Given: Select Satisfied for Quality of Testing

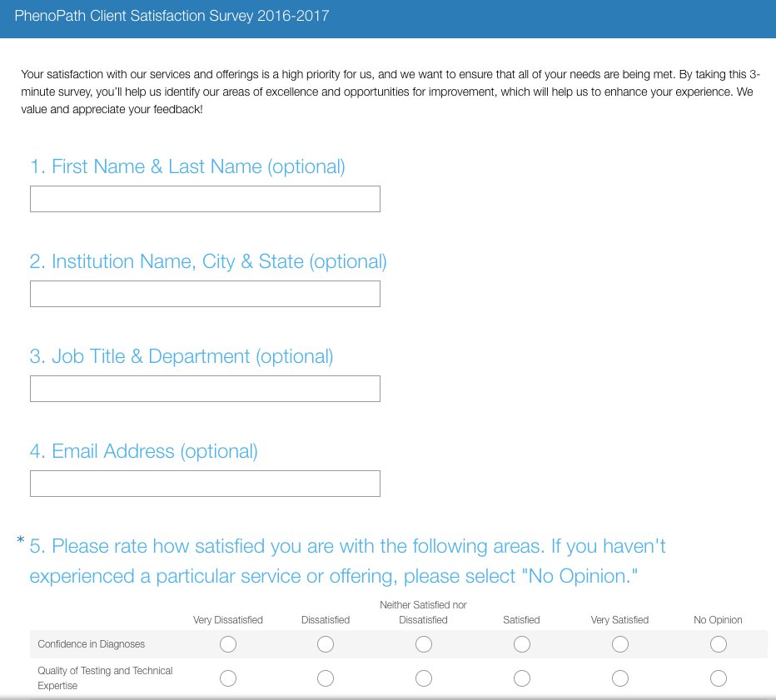Looking at the screenshot, I should (521, 678).
